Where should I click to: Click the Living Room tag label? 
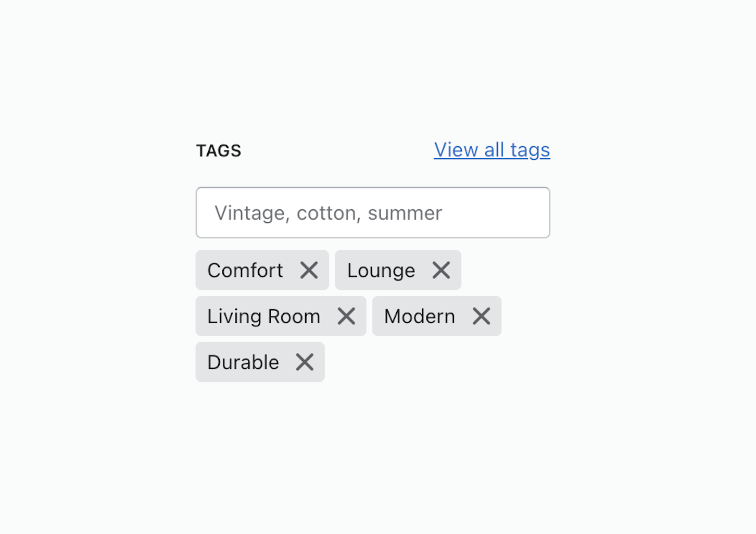[263, 316]
